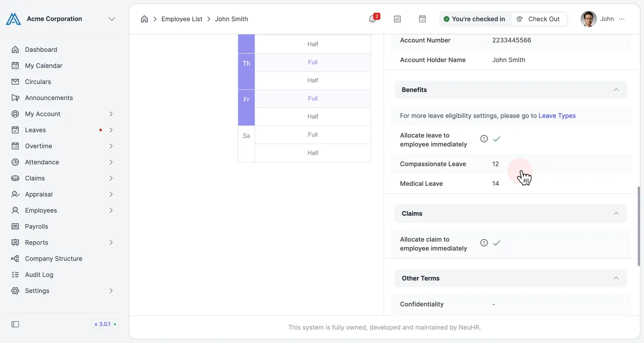Select the Saturday Half slot
This screenshot has height=343, width=644.
[313, 153]
